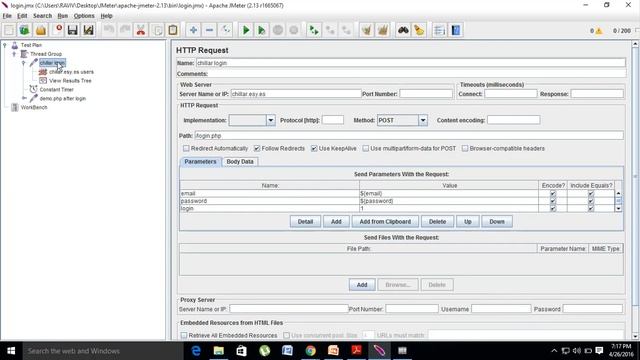640x360 pixels.
Task: Enable Browser-compatible headers checkbox
Action: [465, 148]
